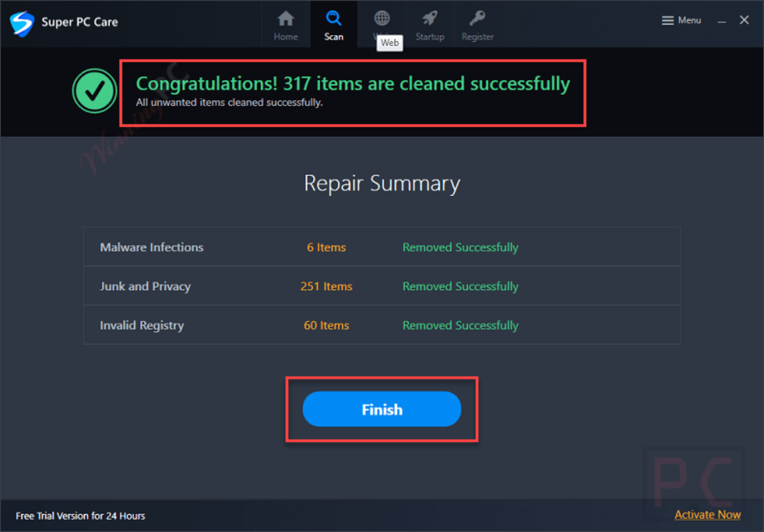Click the '60 Items' count
The width and height of the screenshot is (764, 532).
pos(326,325)
